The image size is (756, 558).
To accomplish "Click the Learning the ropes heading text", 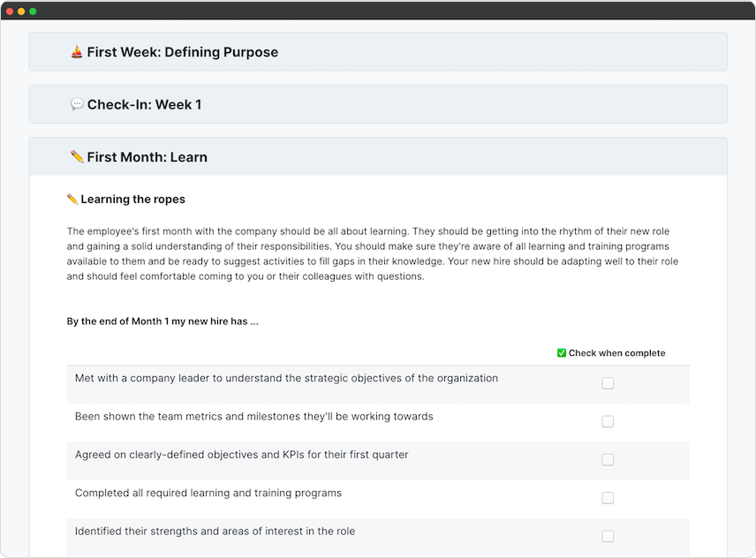I will 132,200.
